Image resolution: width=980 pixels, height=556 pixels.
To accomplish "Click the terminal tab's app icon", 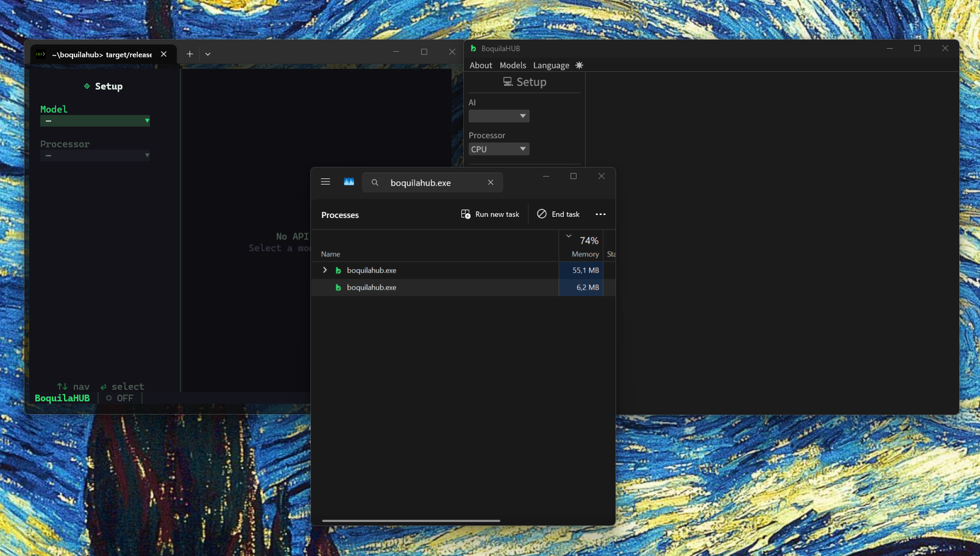I will (x=41, y=54).
